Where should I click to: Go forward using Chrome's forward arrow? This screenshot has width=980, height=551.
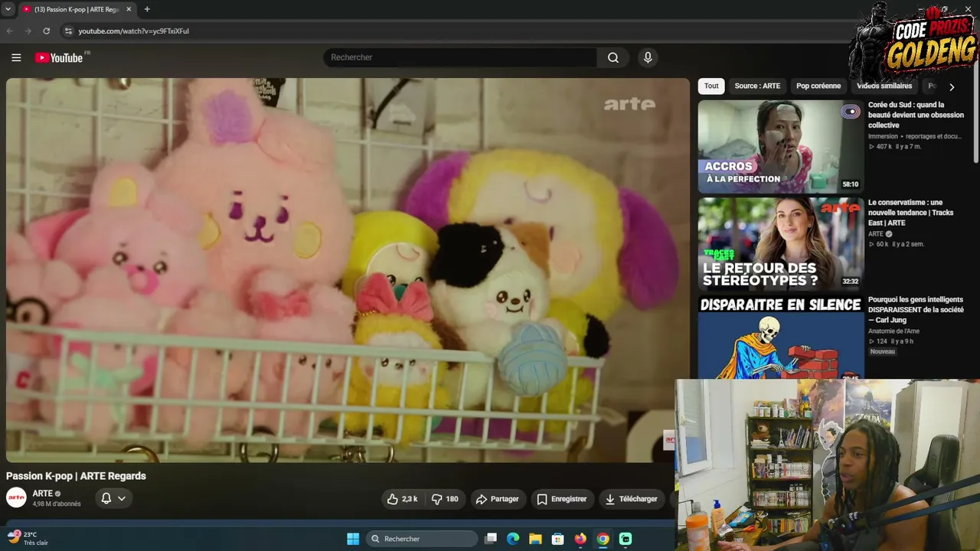click(x=28, y=31)
